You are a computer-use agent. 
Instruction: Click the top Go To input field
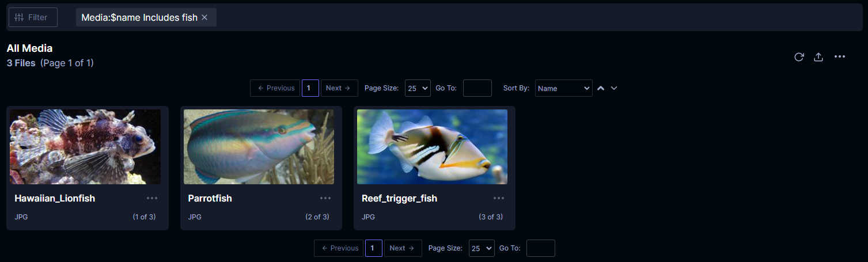pyautogui.click(x=477, y=88)
